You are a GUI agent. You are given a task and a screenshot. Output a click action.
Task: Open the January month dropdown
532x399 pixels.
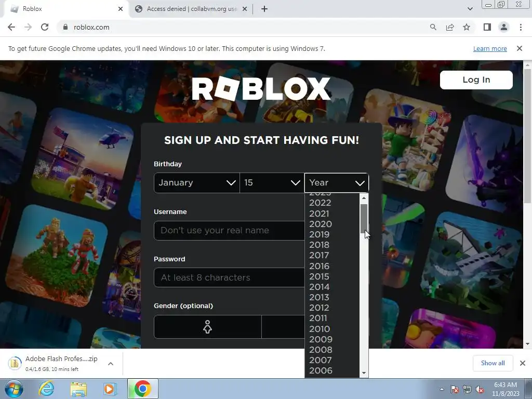point(197,183)
